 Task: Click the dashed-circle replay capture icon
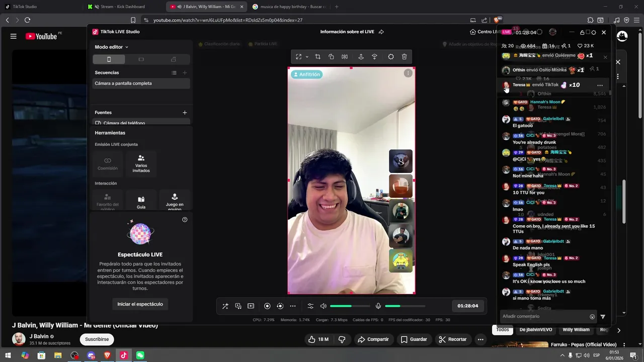(x=280, y=306)
